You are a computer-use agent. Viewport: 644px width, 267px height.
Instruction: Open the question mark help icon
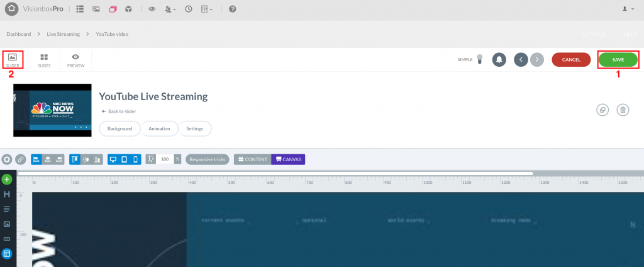pyautogui.click(x=233, y=9)
